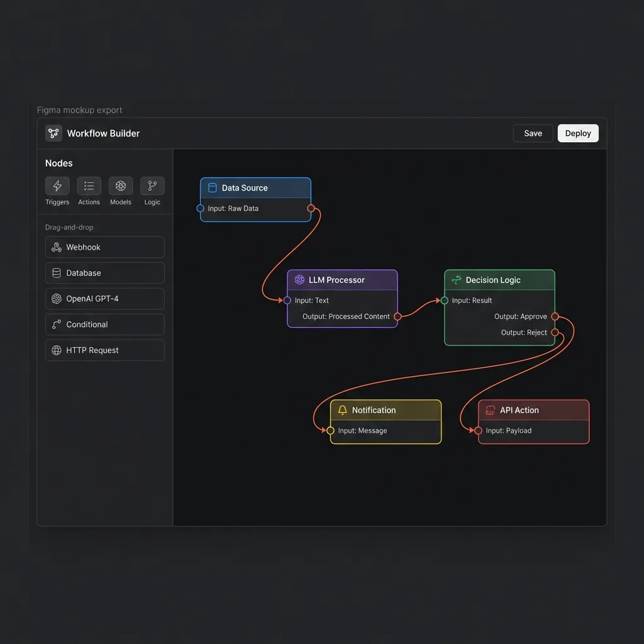The image size is (644, 644).
Task: Select the Decision Logic node title
Action: pyautogui.click(x=493, y=280)
